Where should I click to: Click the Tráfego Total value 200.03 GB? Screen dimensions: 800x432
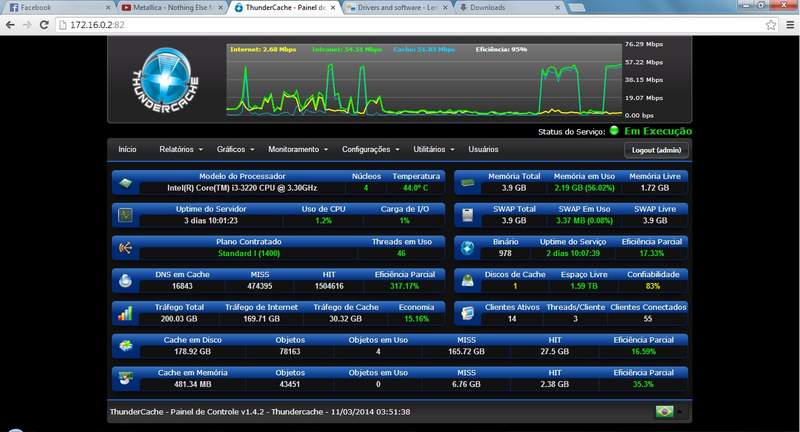coord(179,318)
